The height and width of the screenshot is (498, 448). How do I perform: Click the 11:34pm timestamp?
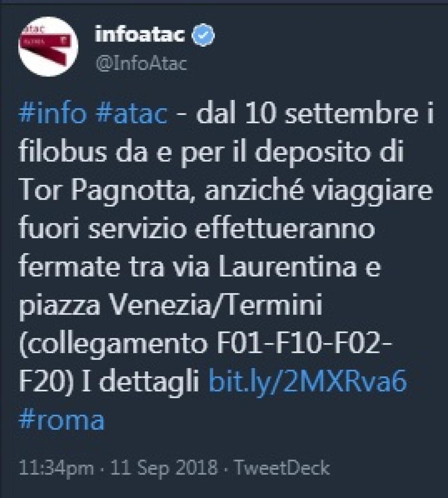coord(56,468)
